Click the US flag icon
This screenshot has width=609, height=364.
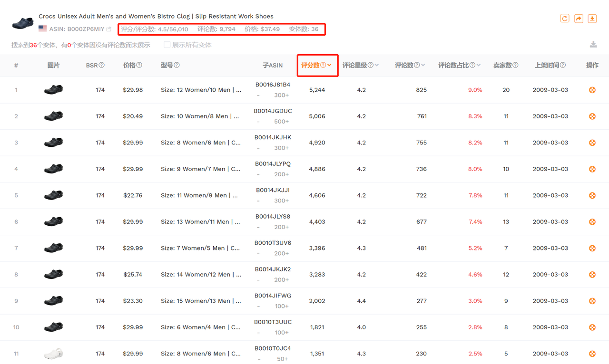43,29
